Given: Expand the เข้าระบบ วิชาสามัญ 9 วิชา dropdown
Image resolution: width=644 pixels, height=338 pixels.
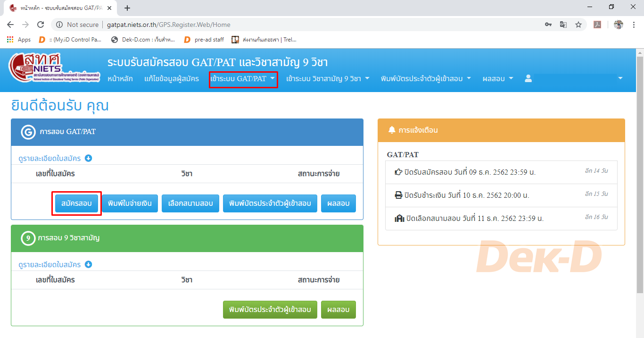Looking at the screenshot, I should click(x=328, y=79).
